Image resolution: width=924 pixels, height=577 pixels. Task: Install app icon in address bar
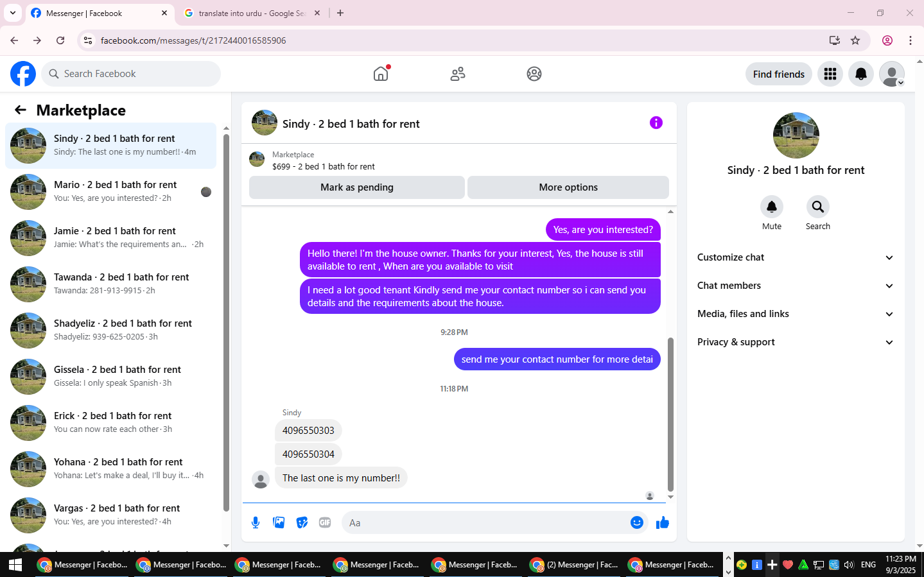(835, 40)
